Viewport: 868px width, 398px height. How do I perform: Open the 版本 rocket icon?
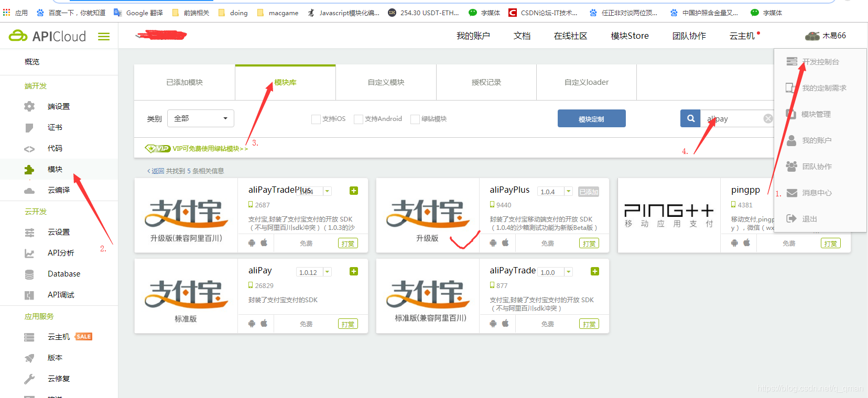(x=29, y=358)
